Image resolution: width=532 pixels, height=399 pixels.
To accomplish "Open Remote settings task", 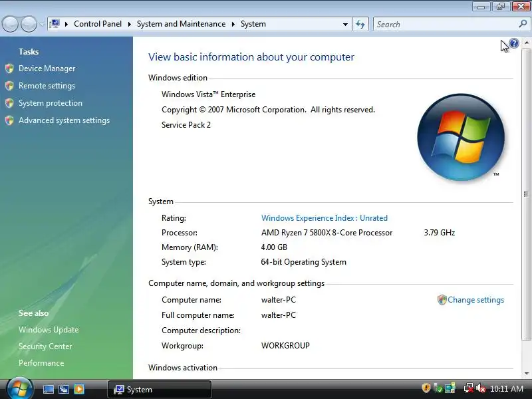I will click(x=47, y=86).
